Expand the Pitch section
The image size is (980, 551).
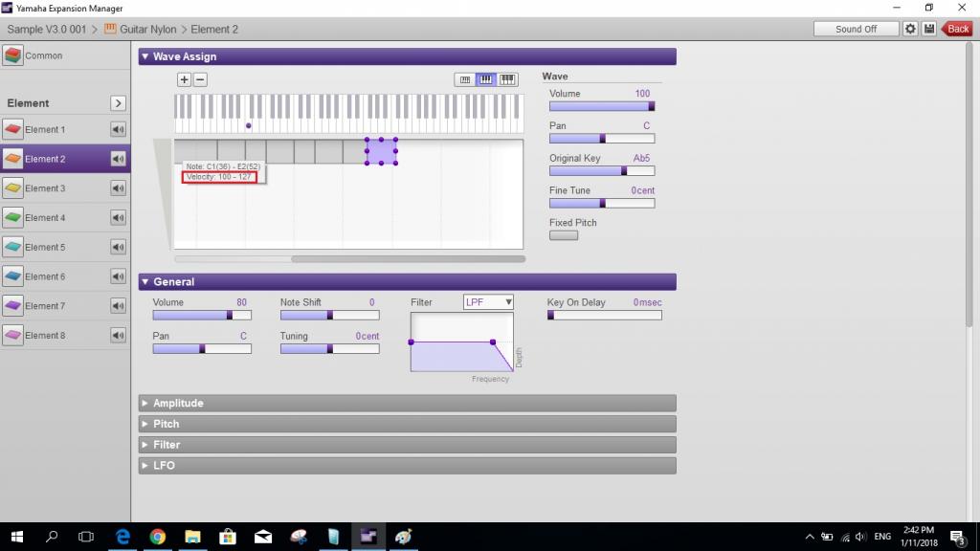(x=145, y=424)
